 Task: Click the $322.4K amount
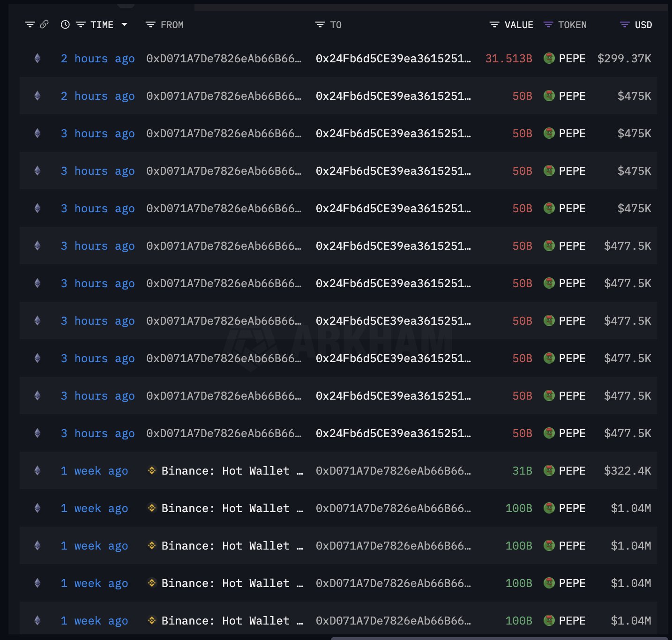[627, 471]
